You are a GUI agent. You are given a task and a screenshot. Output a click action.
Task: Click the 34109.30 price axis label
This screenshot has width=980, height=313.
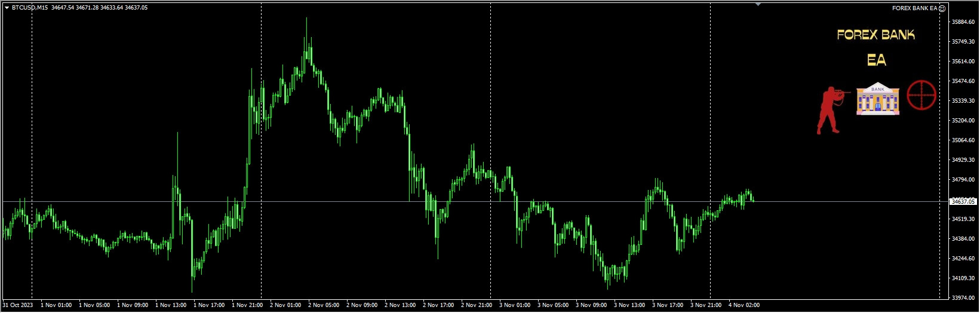[x=963, y=278]
